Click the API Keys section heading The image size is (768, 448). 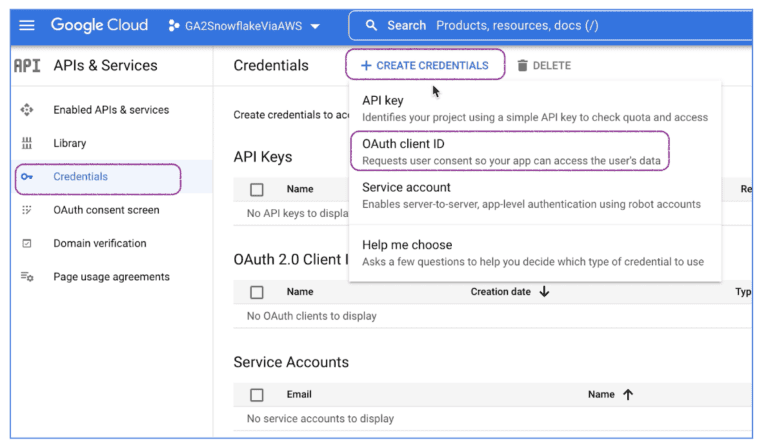point(263,157)
